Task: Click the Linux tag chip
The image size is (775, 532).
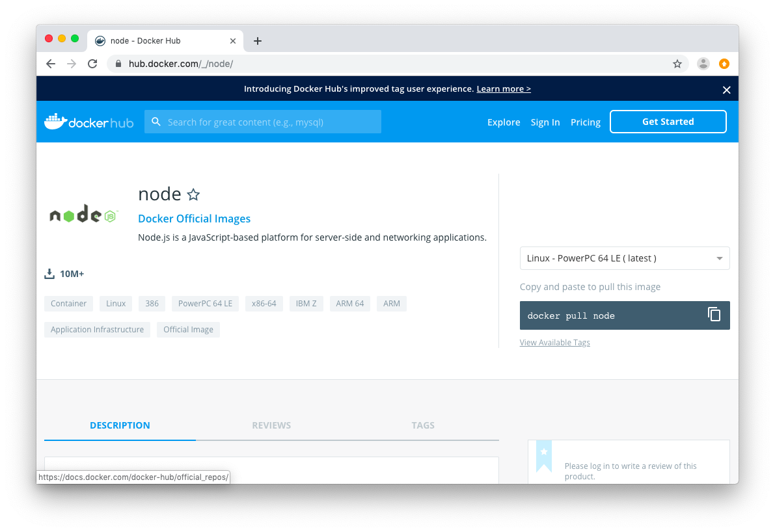Action: pyautogui.click(x=116, y=303)
